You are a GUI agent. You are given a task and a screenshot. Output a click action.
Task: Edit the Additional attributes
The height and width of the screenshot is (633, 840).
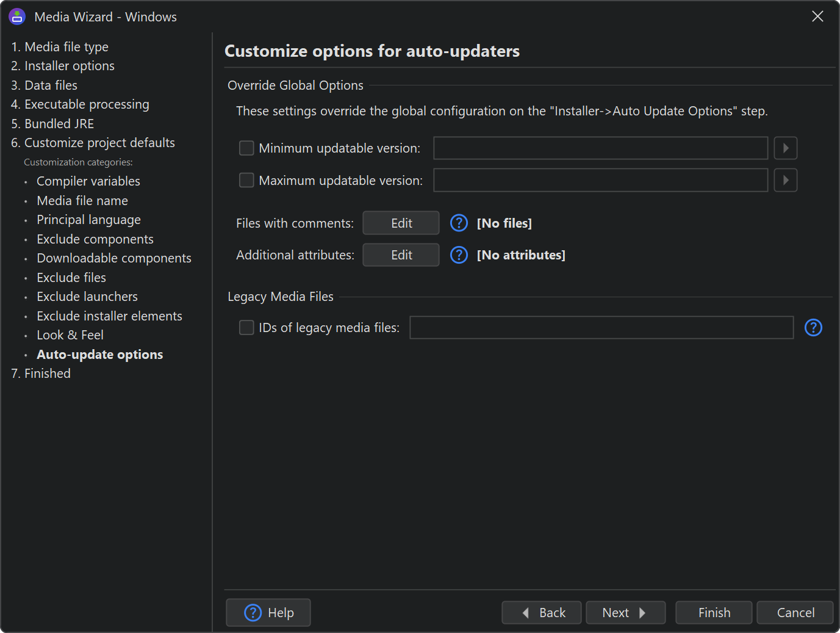pyautogui.click(x=401, y=255)
